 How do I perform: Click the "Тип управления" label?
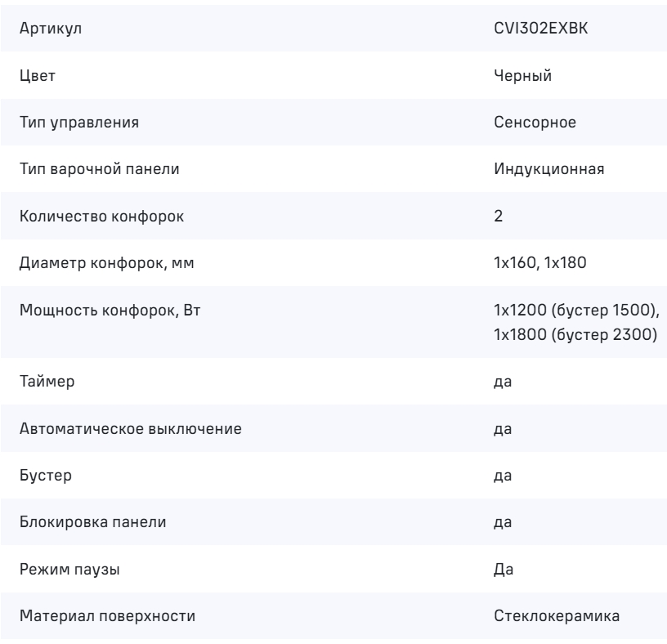pyautogui.click(x=77, y=123)
